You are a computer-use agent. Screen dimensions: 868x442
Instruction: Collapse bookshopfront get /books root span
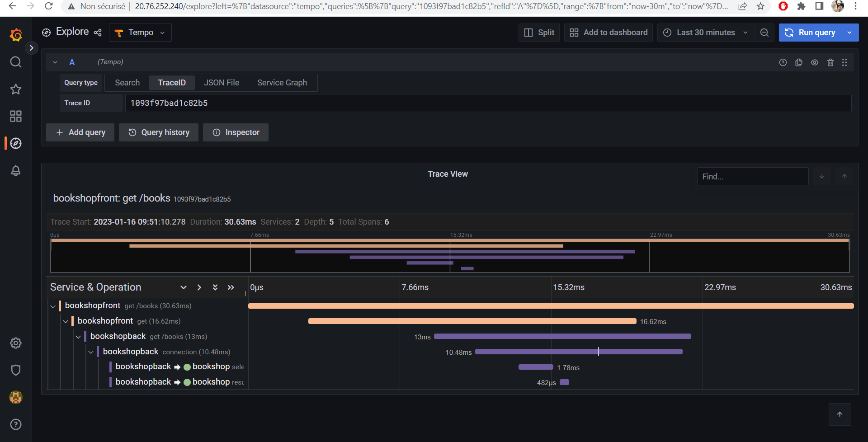pos(53,306)
